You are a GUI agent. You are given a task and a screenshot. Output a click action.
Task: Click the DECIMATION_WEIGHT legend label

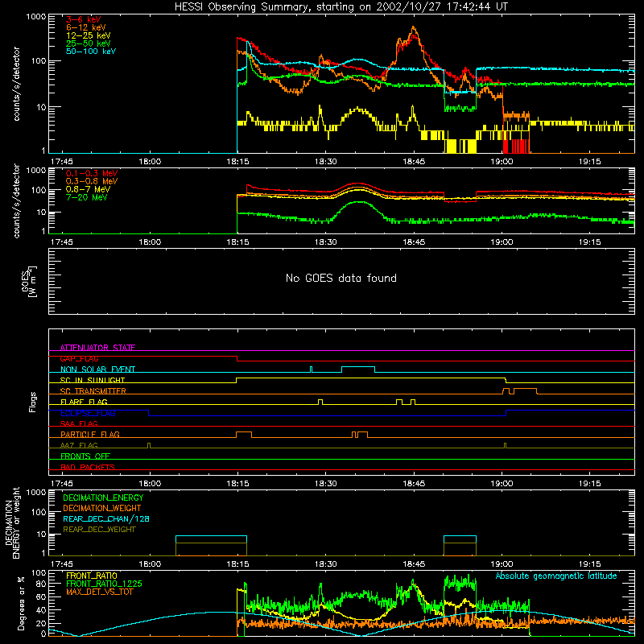point(102,508)
